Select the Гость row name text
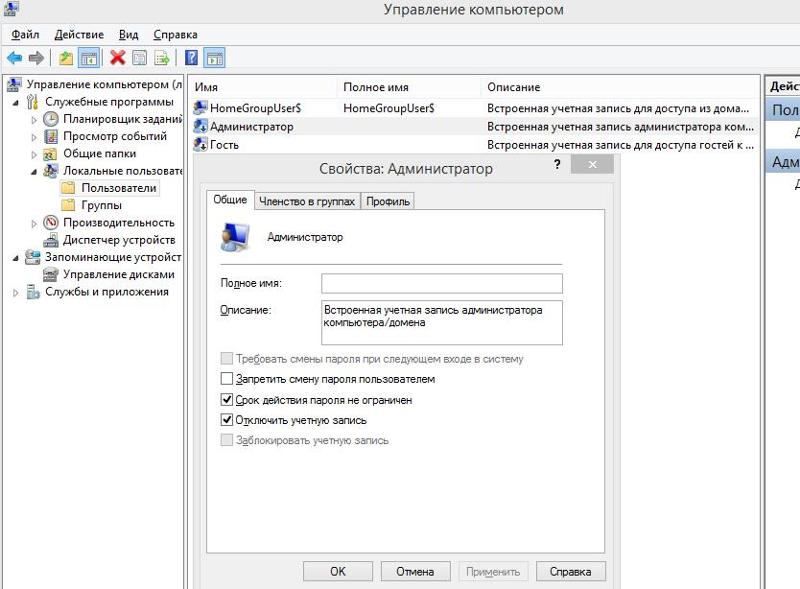Screen dimensions: 800x589 (224, 145)
